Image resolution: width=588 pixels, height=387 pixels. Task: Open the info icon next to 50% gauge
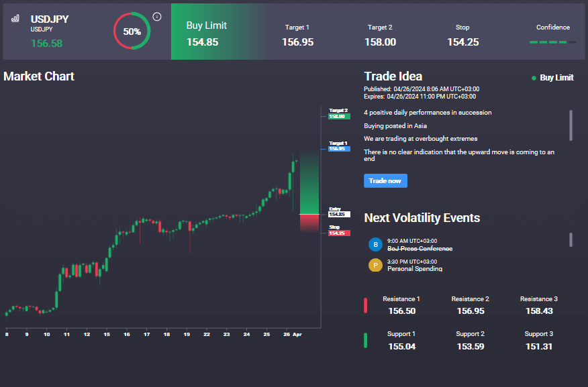[157, 17]
